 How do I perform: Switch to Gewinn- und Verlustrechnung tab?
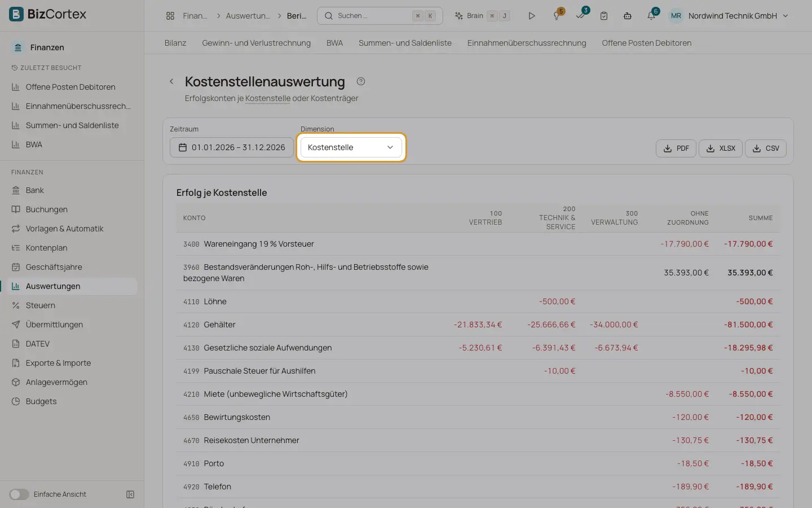coord(257,43)
